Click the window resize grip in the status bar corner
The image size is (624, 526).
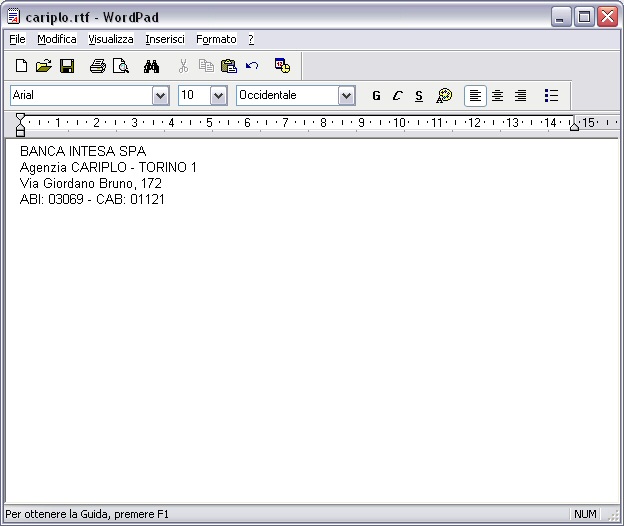click(x=614, y=516)
